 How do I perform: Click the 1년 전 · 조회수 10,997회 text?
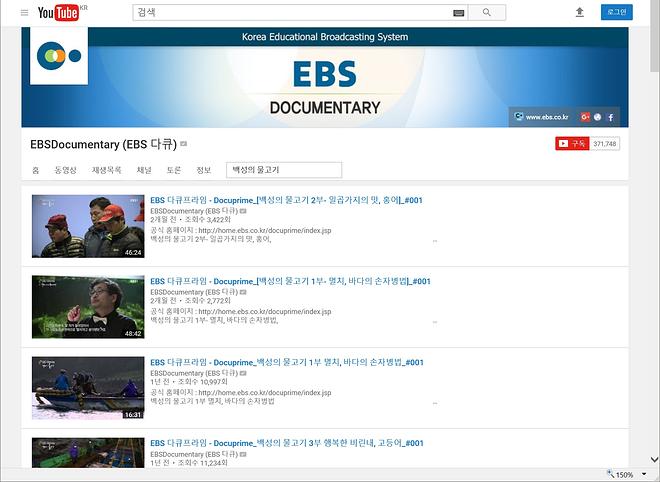(x=189, y=382)
